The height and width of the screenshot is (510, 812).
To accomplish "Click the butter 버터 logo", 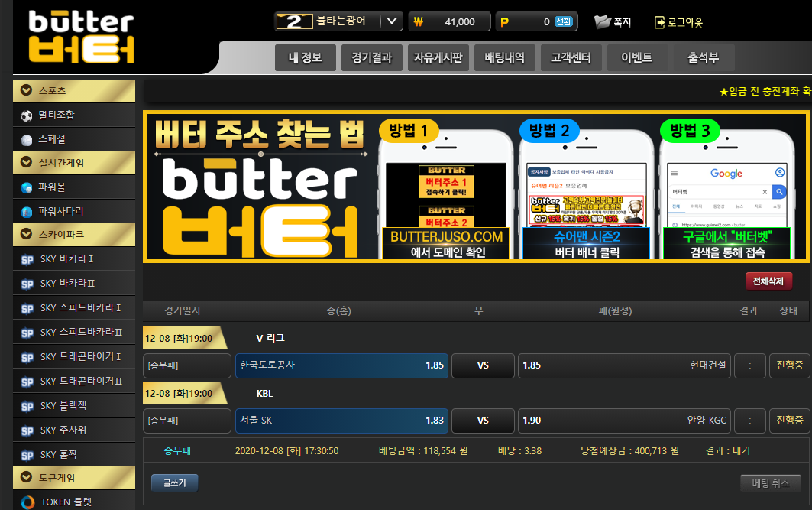I will coord(81,37).
